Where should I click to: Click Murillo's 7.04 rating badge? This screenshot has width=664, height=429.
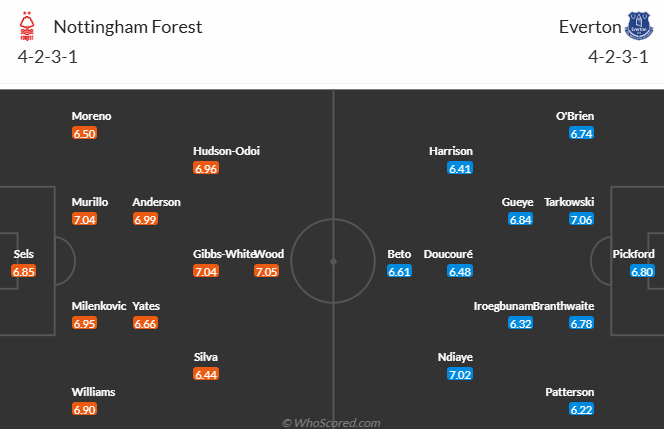[x=84, y=219]
